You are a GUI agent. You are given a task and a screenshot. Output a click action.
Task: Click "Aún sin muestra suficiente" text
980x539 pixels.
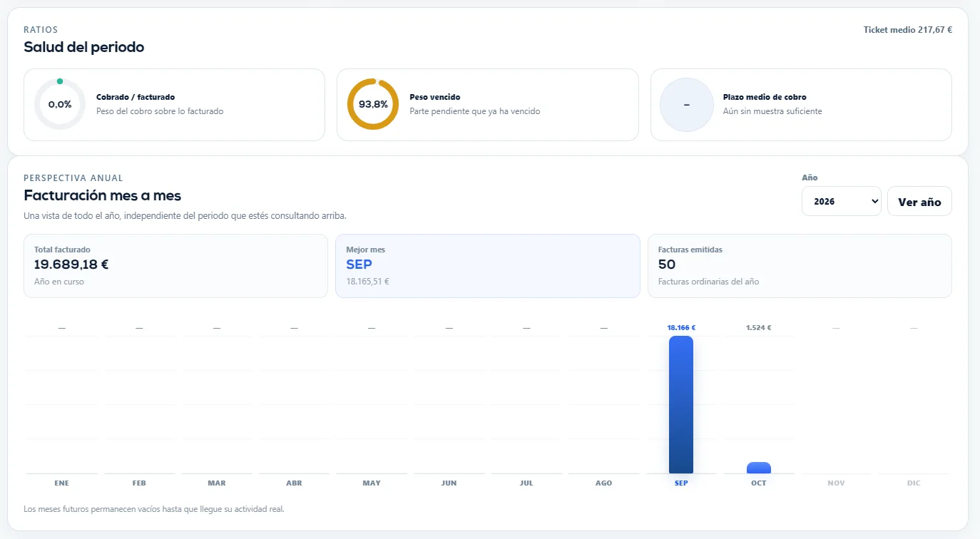pos(772,111)
